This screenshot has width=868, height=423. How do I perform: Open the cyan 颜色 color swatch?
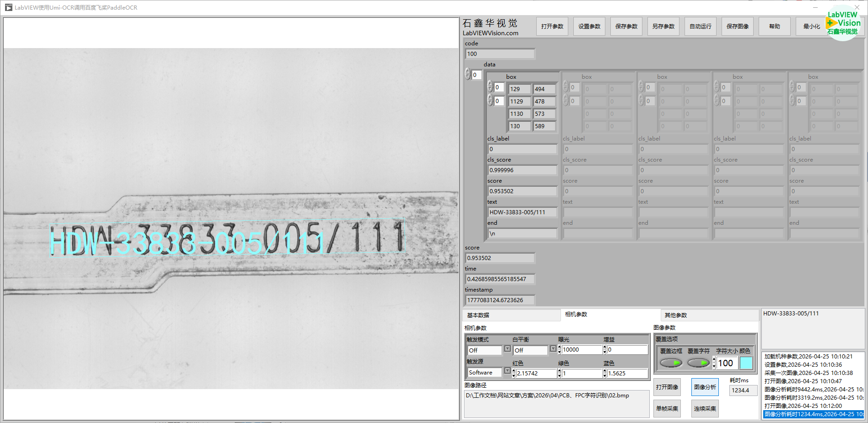click(x=746, y=363)
